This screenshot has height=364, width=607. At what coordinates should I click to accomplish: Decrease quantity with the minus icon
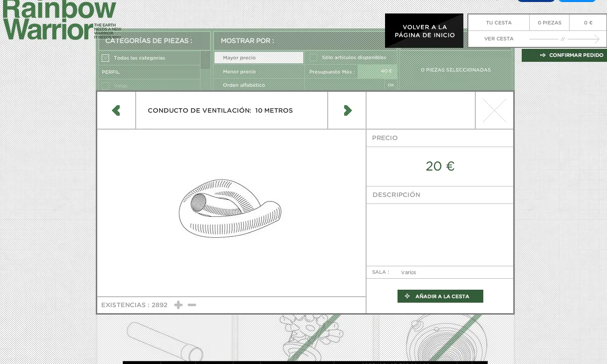coord(192,305)
